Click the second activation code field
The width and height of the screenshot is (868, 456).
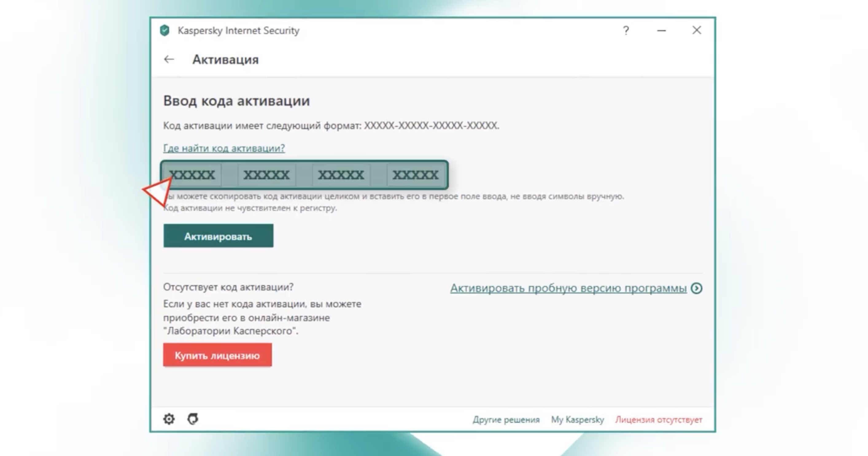(x=266, y=175)
